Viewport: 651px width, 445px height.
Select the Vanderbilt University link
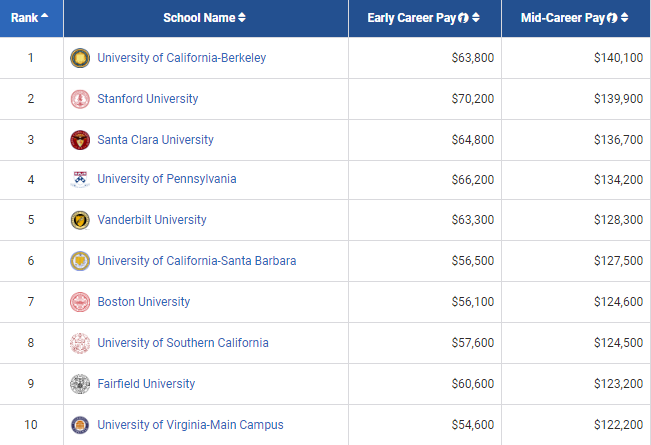point(152,220)
